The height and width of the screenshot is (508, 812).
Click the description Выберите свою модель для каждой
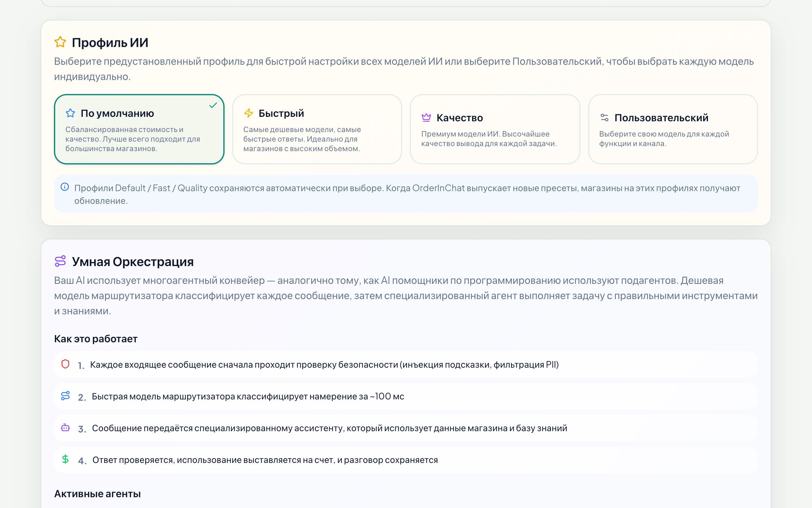(x=664, y=139)
